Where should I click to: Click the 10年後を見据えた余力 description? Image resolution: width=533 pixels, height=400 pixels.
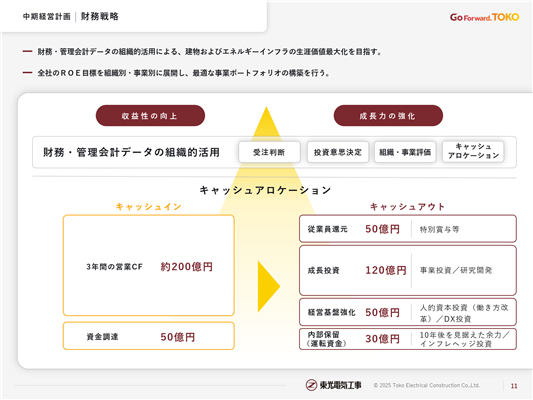[x=464, y=339]
